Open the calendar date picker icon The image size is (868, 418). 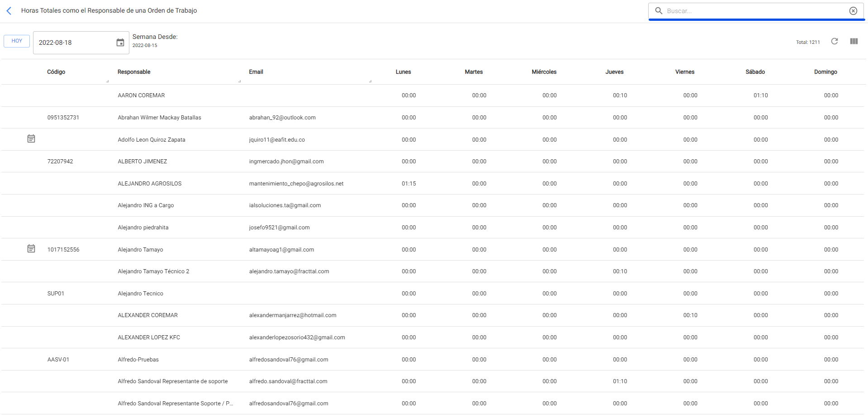coord(120,43)
